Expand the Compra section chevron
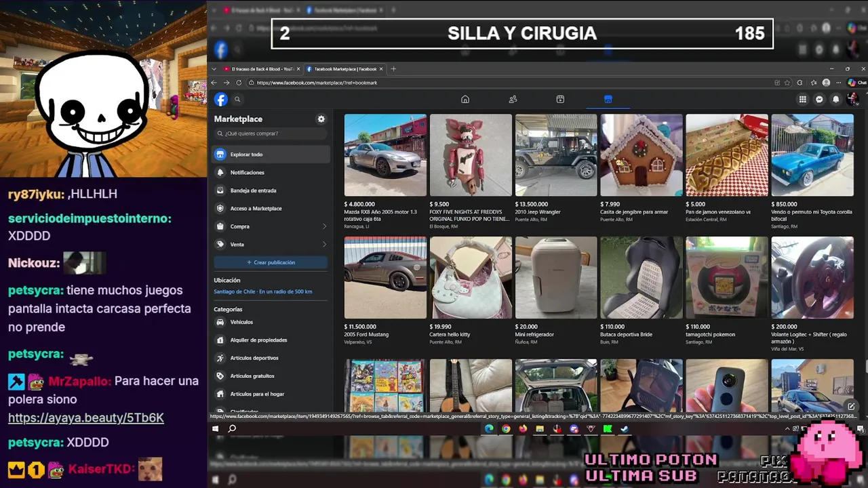Viewport: 868px width, 488px height. [324, 226]
